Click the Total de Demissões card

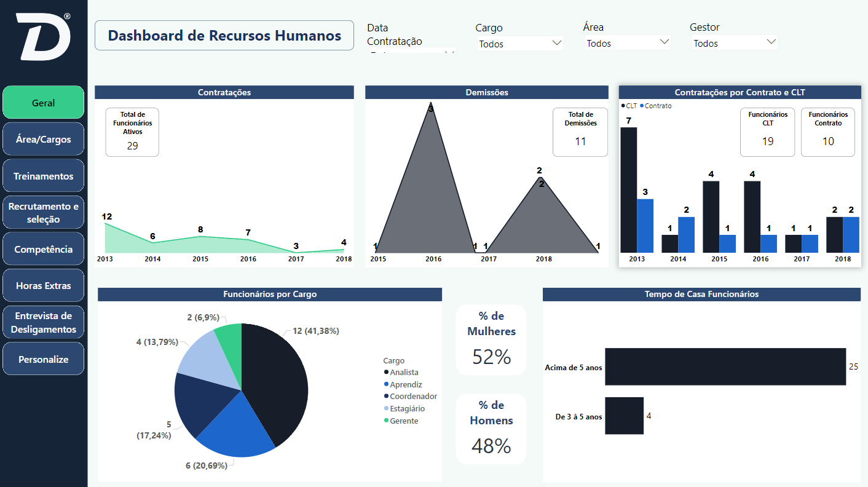click(x=580, y=132)
